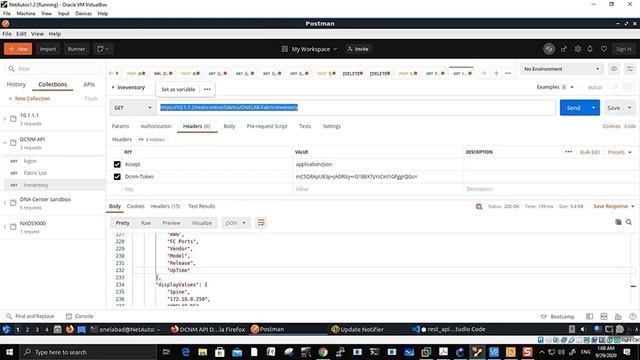Open the Postman settings wrench icon

point(578,49)
